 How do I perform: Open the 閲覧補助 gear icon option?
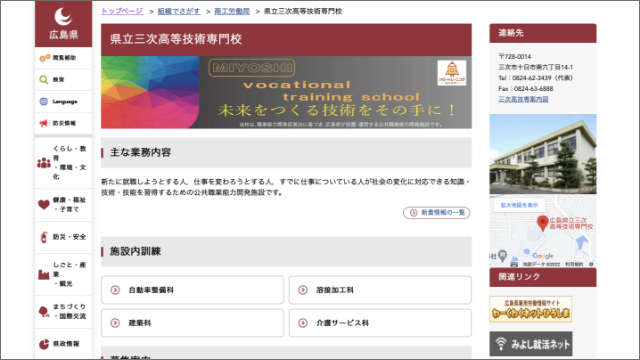pos(45,58)
